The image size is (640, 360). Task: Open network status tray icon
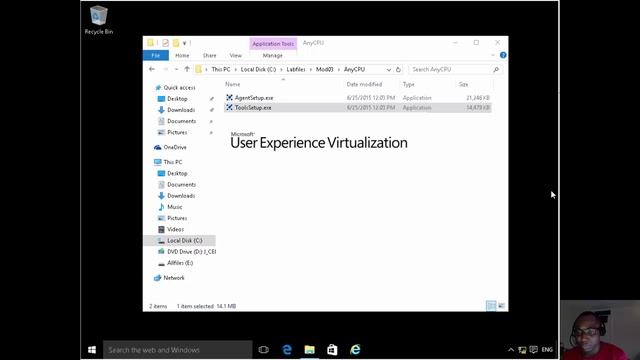click(522, 350)
